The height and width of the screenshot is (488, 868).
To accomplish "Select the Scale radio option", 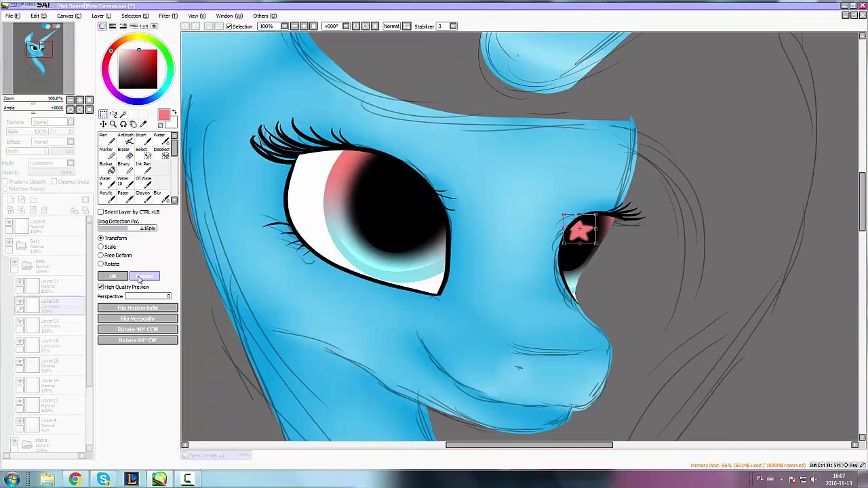I will pyautogui.click(x=101, y=247).
